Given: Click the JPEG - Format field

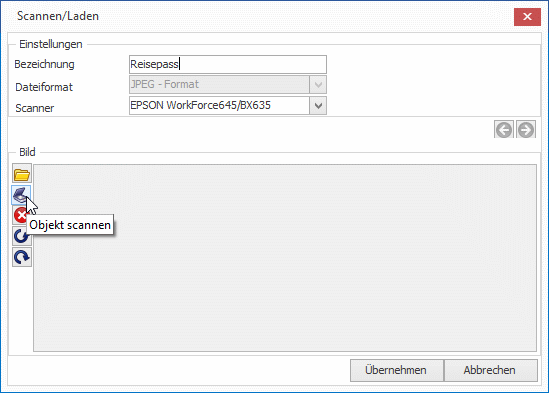Looking at the screenshot, I should 228,84.
